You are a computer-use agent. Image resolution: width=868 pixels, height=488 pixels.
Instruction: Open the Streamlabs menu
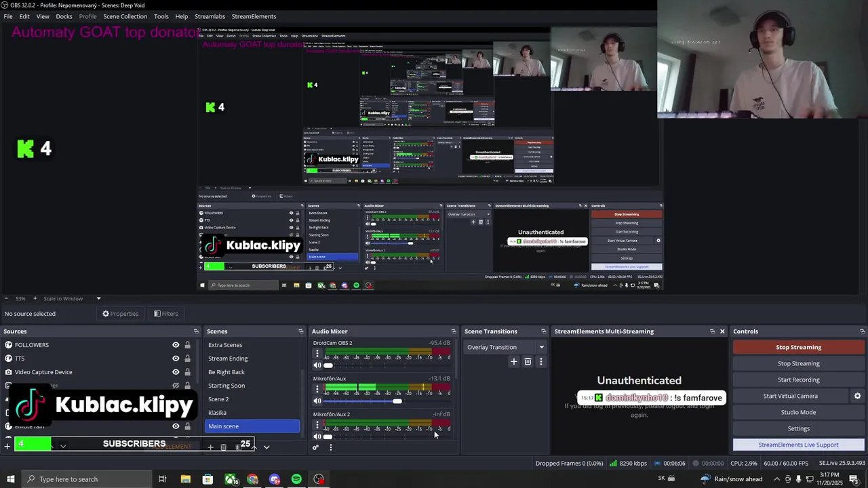pos(210,16)
